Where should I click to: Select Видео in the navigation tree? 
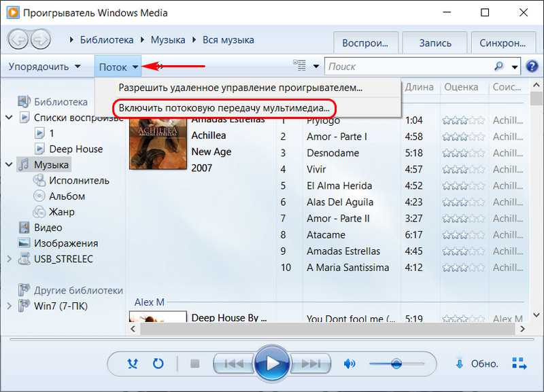pos(48,228)
